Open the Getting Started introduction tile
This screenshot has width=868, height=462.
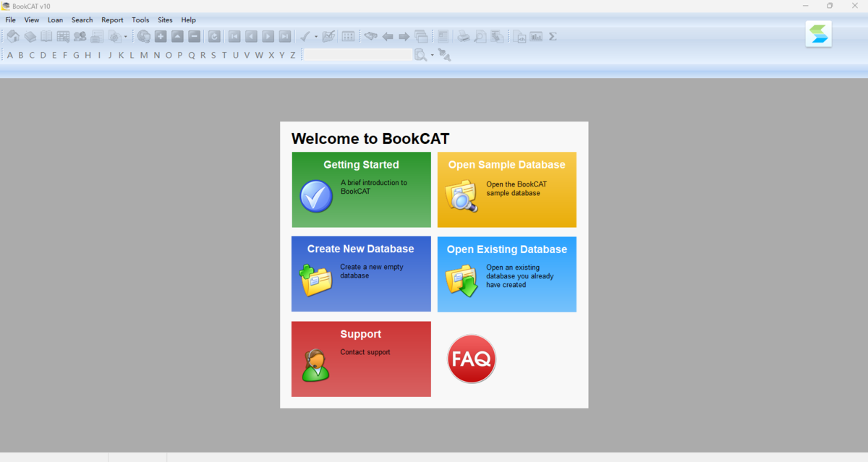[x=361, y=189]
